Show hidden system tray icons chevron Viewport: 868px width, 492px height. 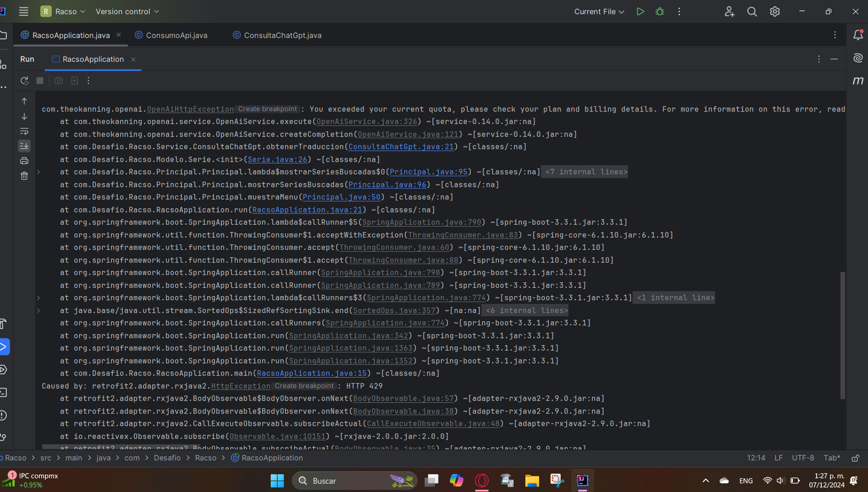[705, 481]
